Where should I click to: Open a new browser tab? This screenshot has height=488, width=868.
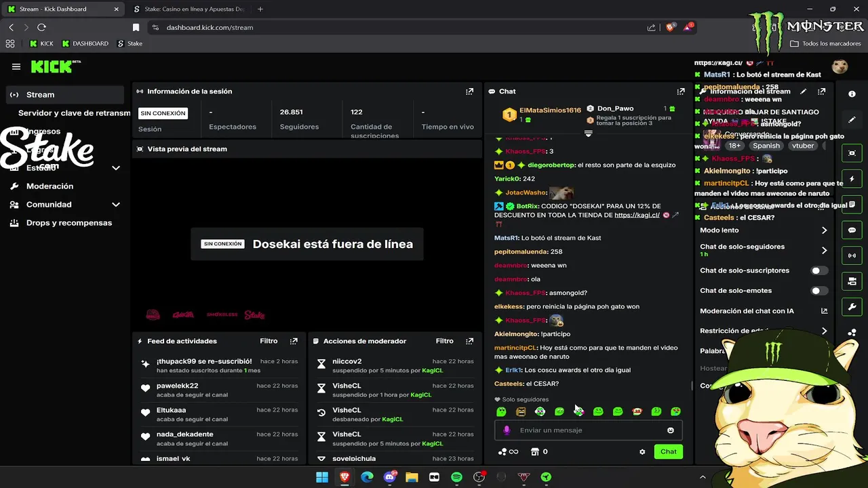click(x=260, y=9)
